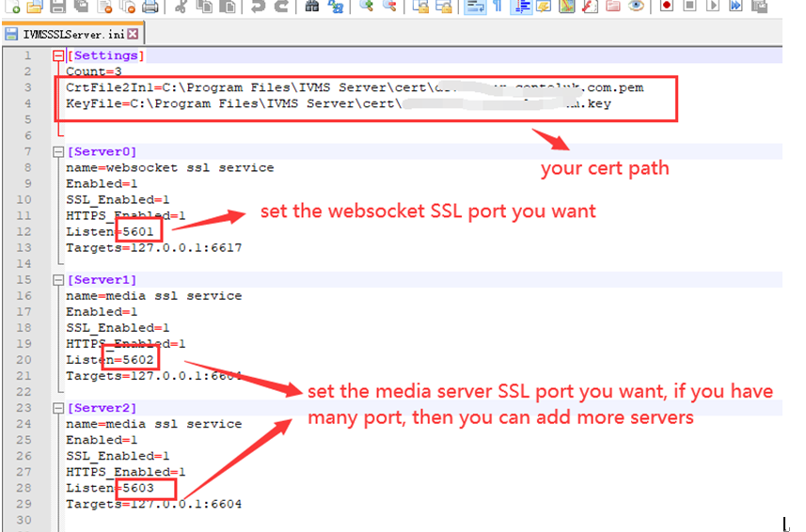Image resolution: width=806 pixels, height=532 pixels.
Task: Open the Document Map icon
Action: click(566, 7)
